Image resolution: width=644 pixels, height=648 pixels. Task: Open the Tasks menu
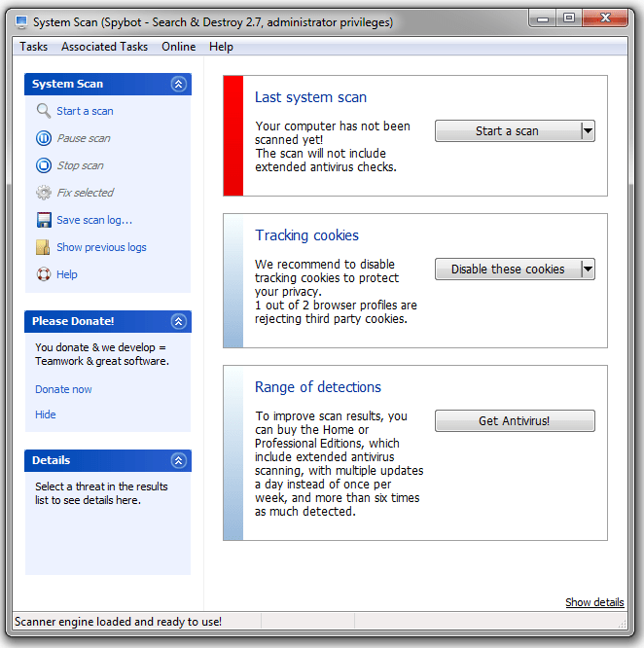coord(34,47)
